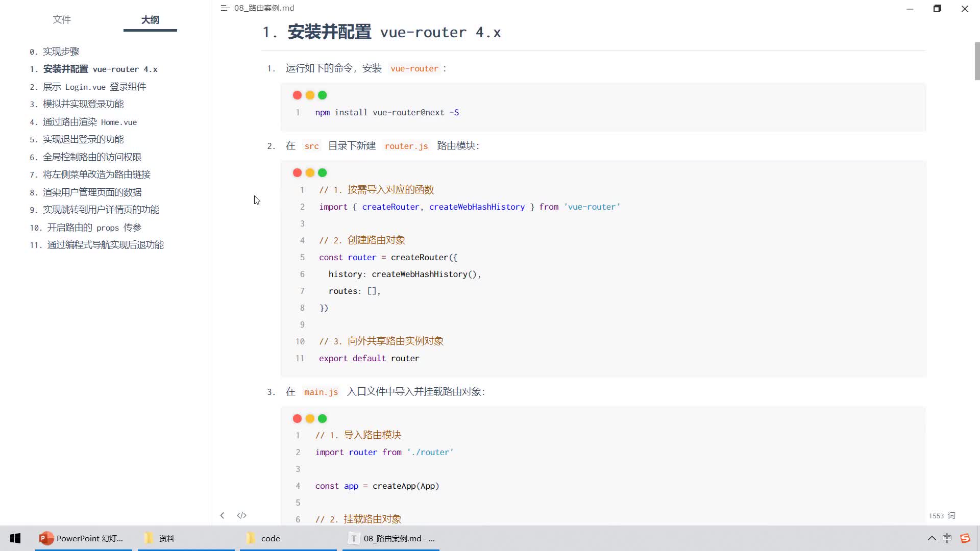Image resolution: width=980 pixels, height=551 pixels.
Task: Click inline code main.js
Action: (321, 392)
